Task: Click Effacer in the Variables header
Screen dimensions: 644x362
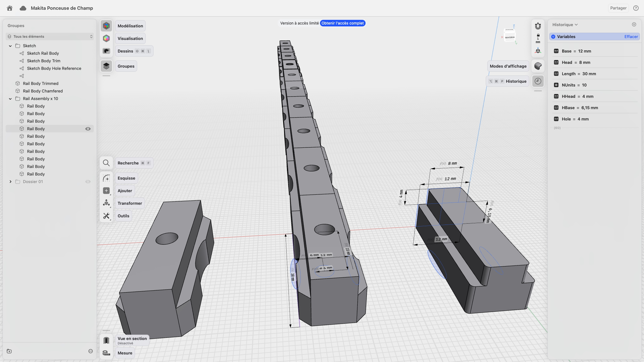Action: [x=631, y=37]
